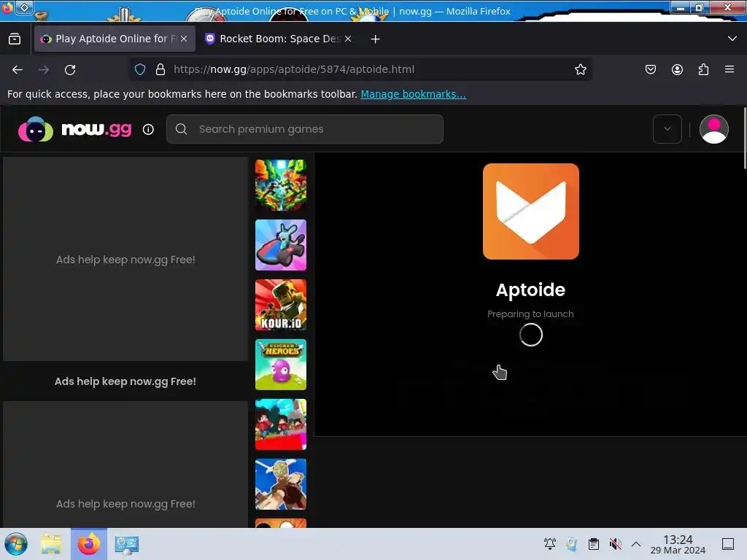747x560 pixels.
Task: Focus the Search premium games field
Action: click(x=305, y=129)
